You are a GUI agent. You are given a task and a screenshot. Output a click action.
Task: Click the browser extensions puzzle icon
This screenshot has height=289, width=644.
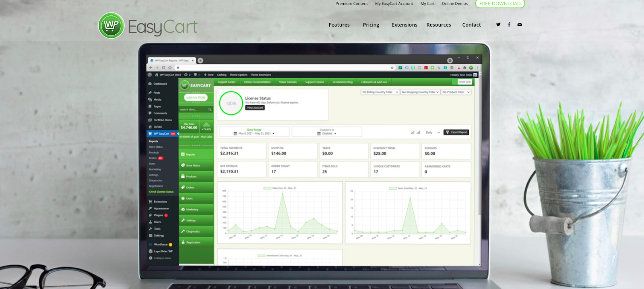[464, 68]
